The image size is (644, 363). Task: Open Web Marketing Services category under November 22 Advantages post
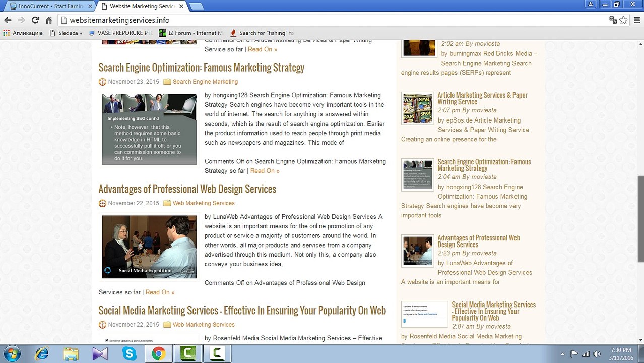[204, 203]
